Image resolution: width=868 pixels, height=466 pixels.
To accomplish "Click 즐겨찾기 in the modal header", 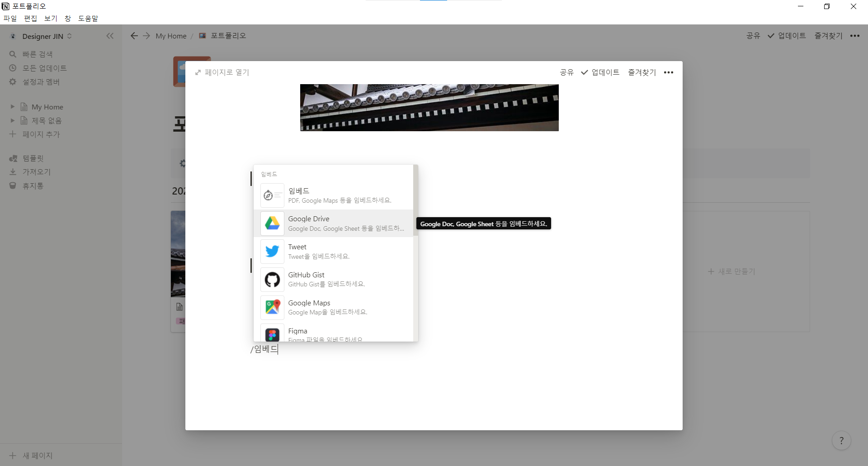I will click(642, 72).
